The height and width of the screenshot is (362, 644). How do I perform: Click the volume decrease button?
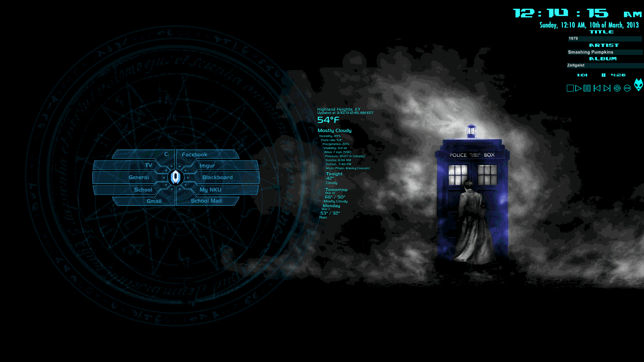[x=627, y=88]
